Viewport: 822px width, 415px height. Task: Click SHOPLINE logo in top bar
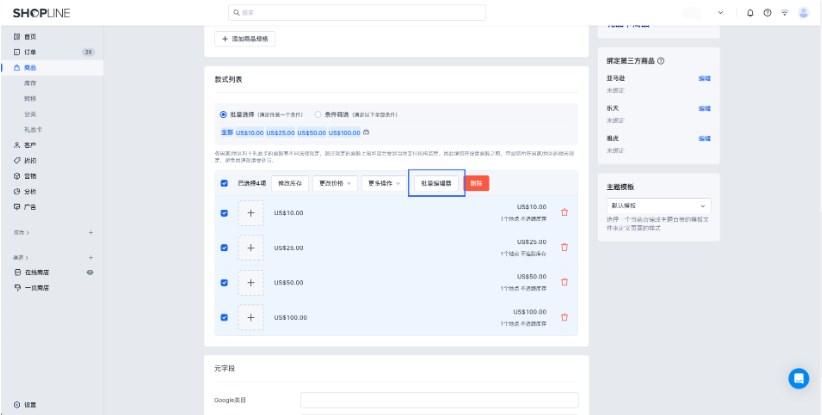(41, 13)
